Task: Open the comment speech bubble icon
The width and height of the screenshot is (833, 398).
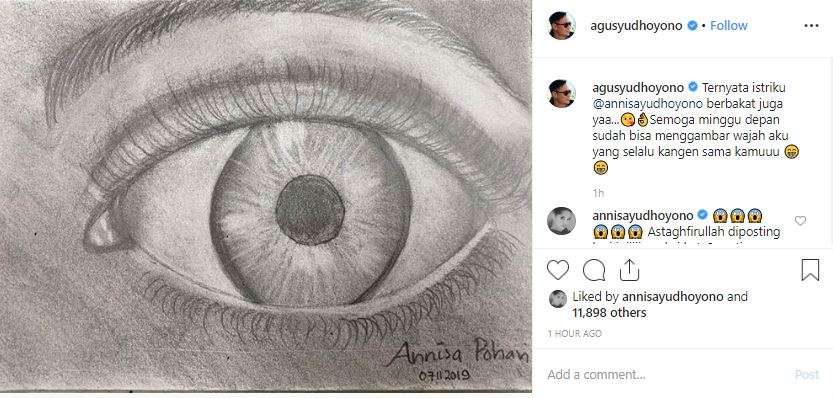Action: [594, 270]
